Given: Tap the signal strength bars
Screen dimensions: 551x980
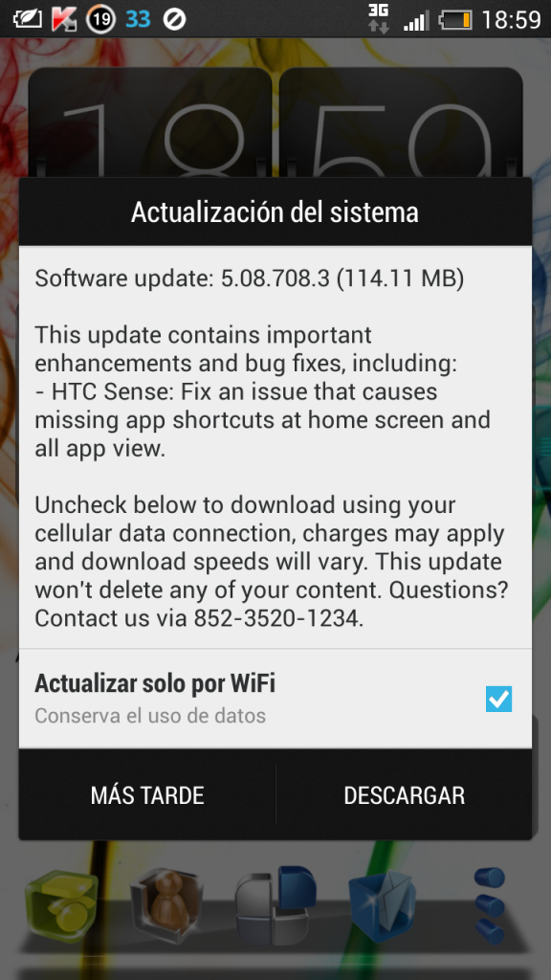Looking at the screenshot, I should pyautogui.click(x=416, y=21).
